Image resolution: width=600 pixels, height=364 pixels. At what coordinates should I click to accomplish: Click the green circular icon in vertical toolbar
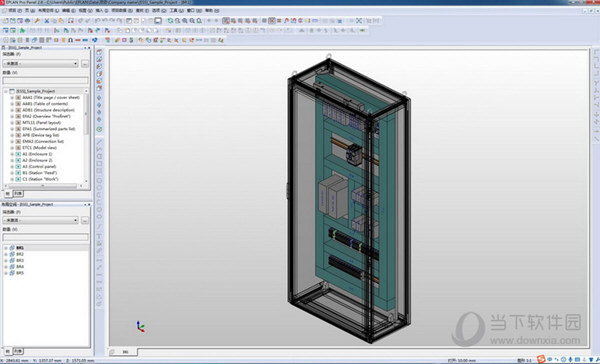point(99,129)
